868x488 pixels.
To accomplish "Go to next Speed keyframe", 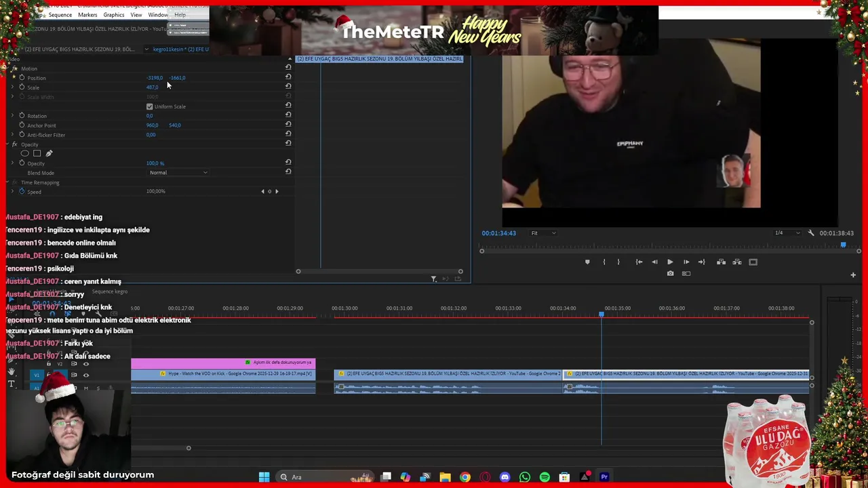I will pos(277,191).
